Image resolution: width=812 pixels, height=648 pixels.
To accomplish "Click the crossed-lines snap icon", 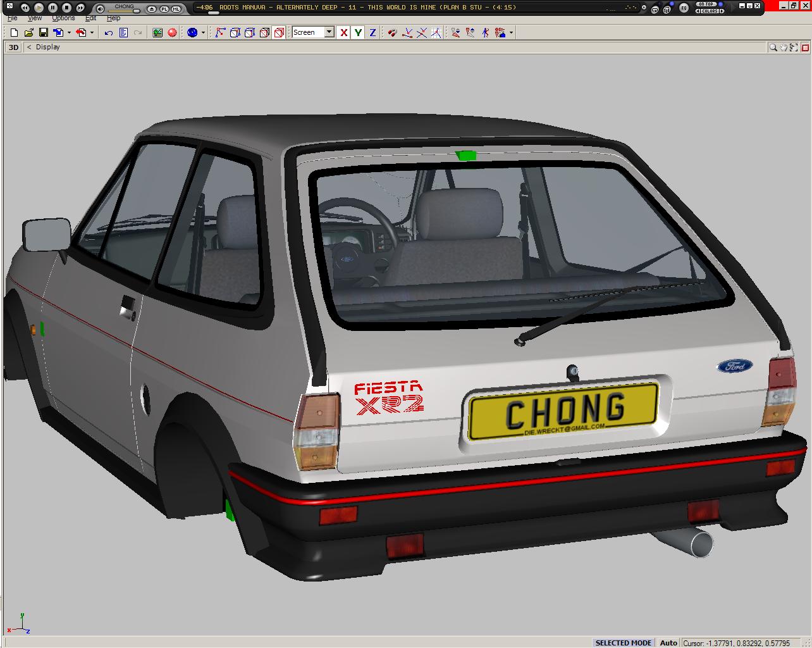I will [x=422, y=32].
